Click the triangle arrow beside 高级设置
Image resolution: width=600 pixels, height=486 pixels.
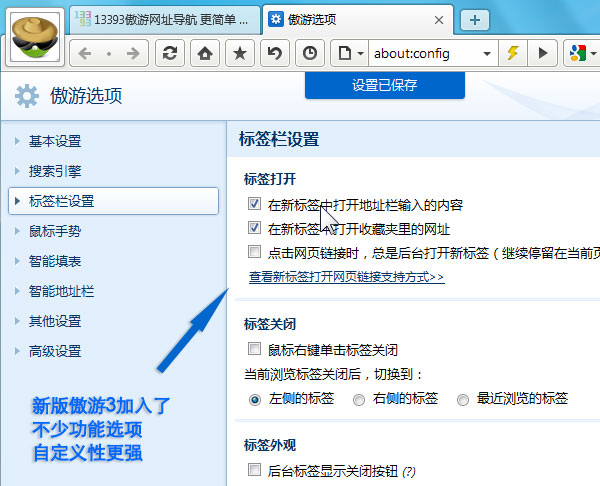[17, 351]
